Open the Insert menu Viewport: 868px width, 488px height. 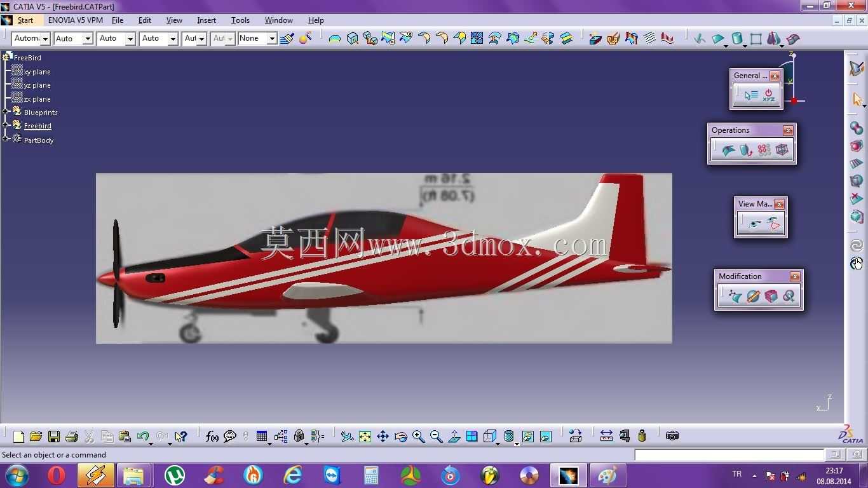coord(207,20)
